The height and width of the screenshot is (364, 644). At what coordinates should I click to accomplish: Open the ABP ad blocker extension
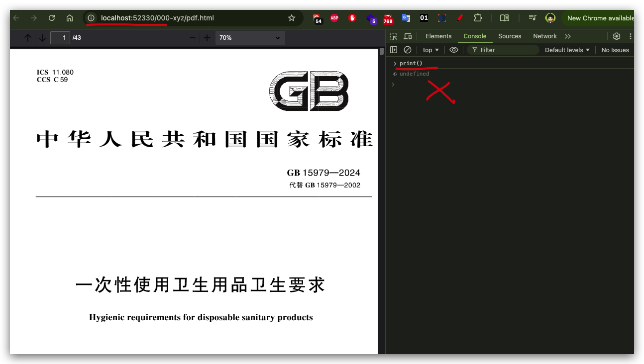click(334, 18)
